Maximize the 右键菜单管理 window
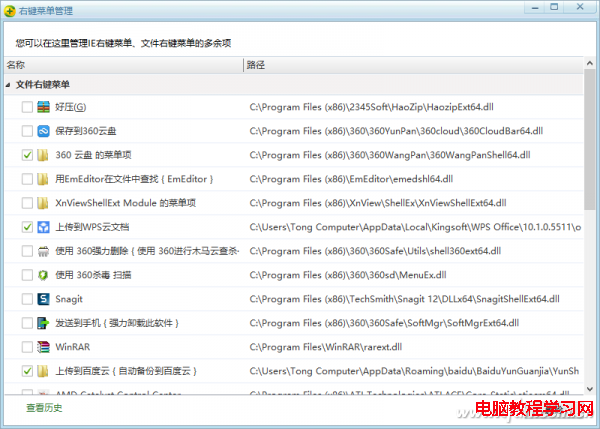The height and width of the screenshot is (429, 600). [x=554, y=7]
